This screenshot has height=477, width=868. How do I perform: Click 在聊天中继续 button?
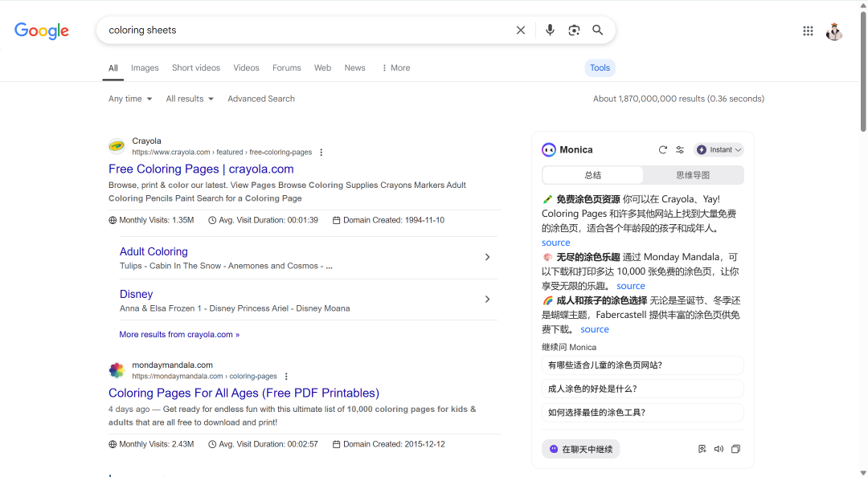pyautogui.click(x=581, y=449)
